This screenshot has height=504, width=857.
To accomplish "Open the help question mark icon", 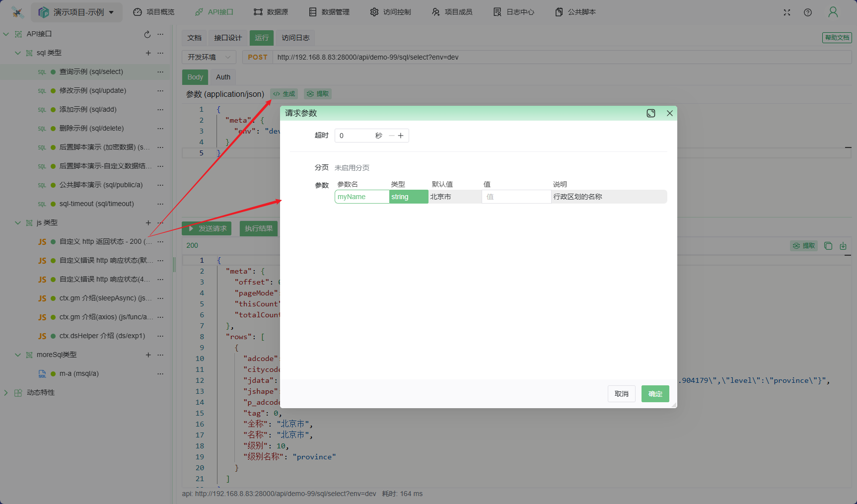I will coord(808,12).
